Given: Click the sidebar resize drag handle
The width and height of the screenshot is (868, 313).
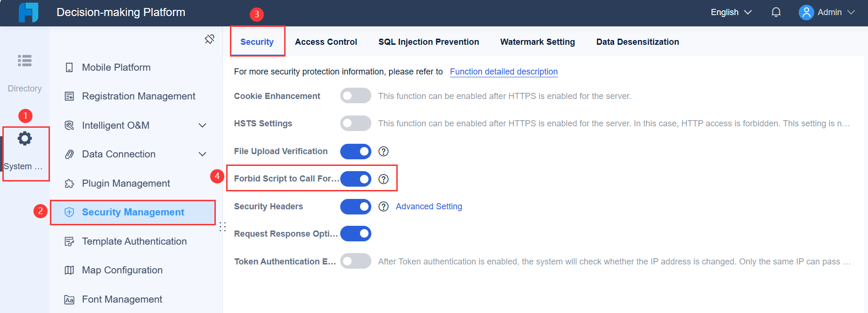Looking at the screenshot, I should click(x=223, y=227).
